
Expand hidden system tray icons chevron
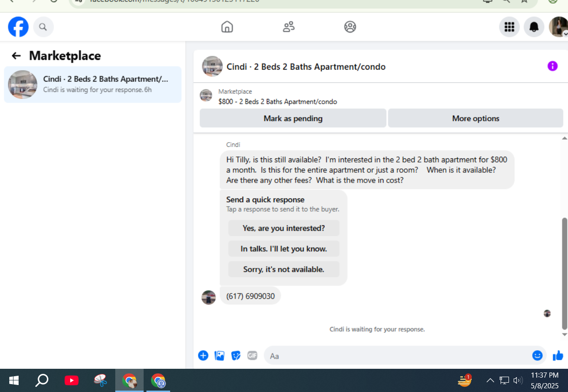[490, 381]
